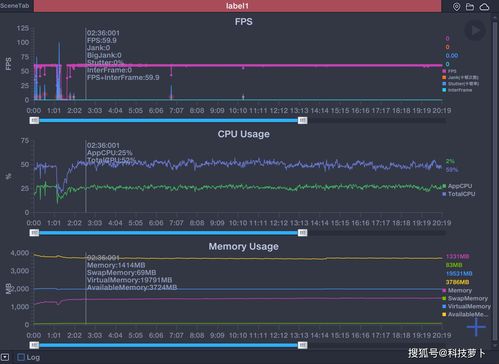This screenshot has height=364, width=499.
Task: Open the dropdown icon left of Log
Action: tap(5, 357)
